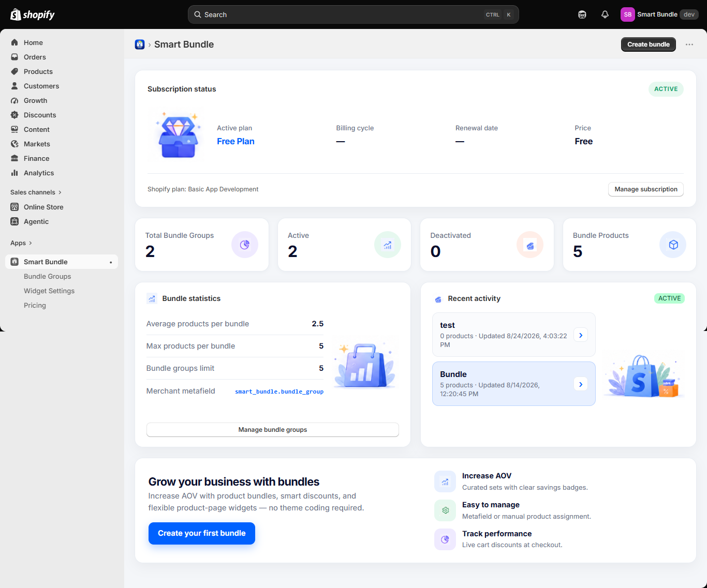
Task: Click the Content image icon
Action: 14,129
